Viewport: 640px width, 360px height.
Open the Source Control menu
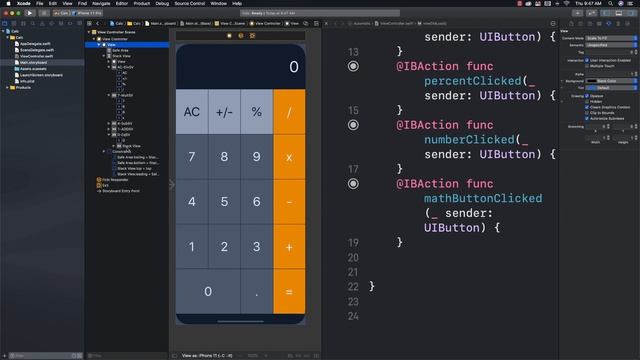point(190,3)
